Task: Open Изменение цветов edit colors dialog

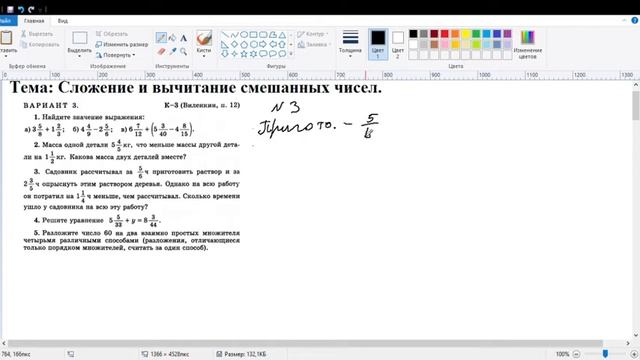Action: click(527, 44)
